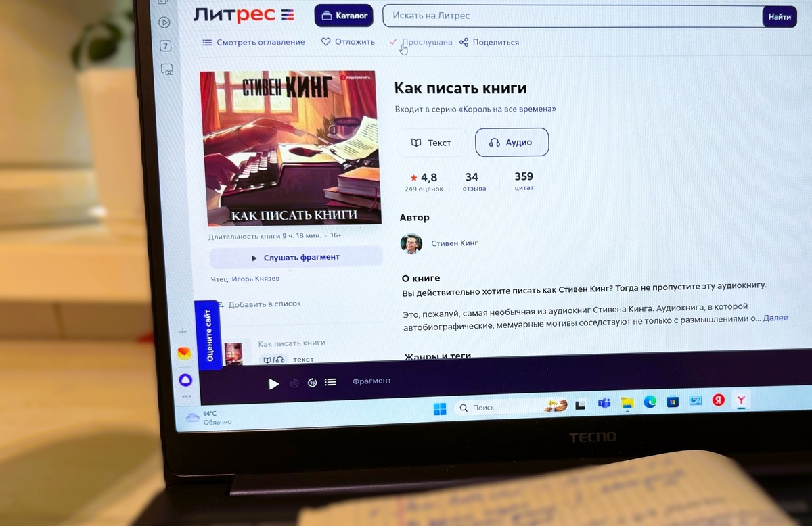The width and height of the screenshot is (812, 526).
Task: Switch to Yandex Browser taskbar icon
Action: 742,400
